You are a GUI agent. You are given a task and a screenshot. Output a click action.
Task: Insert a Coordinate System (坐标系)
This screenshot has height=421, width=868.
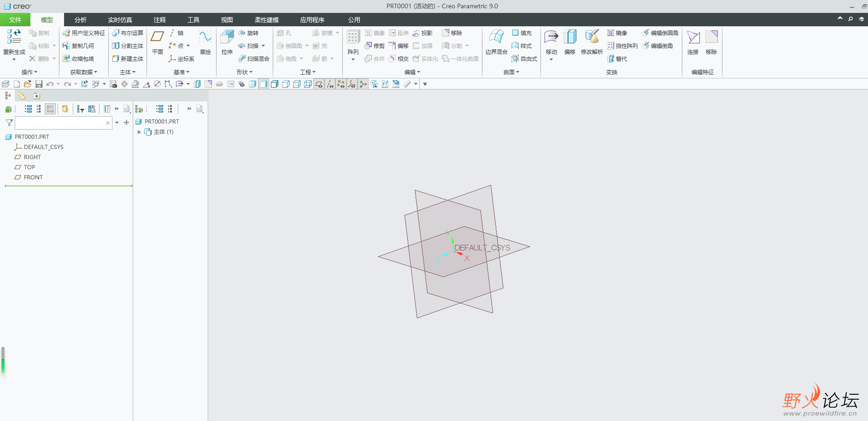coord(181,59)
